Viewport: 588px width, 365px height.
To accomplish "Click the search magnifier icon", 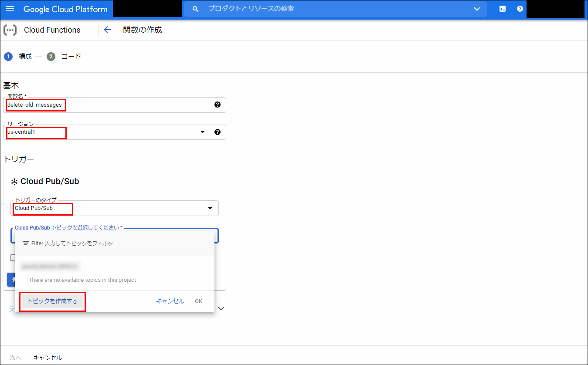I will point(196,9).
